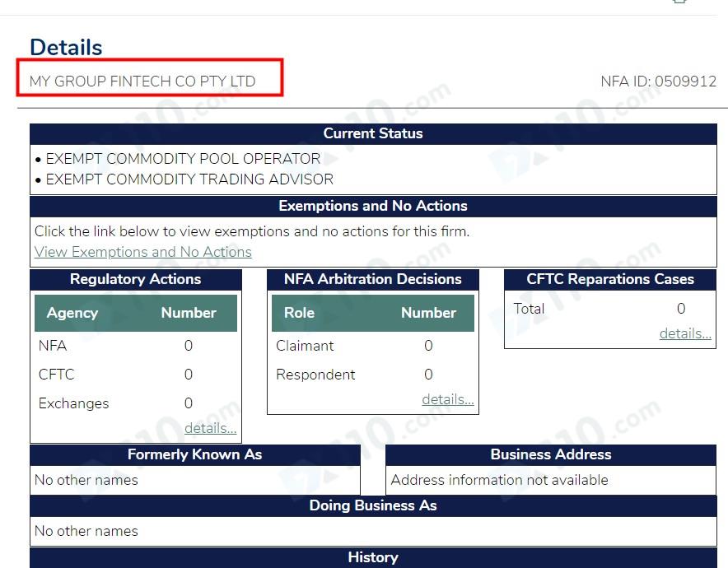728x568 pixels.
Task: Click Number column header in Regulatory Actions
Action: [189, 313]
